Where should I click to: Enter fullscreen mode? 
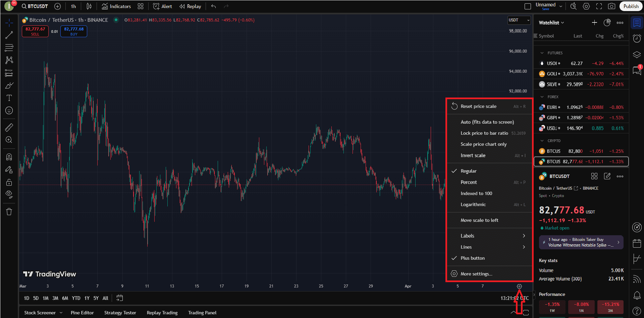tap(599, 6)
